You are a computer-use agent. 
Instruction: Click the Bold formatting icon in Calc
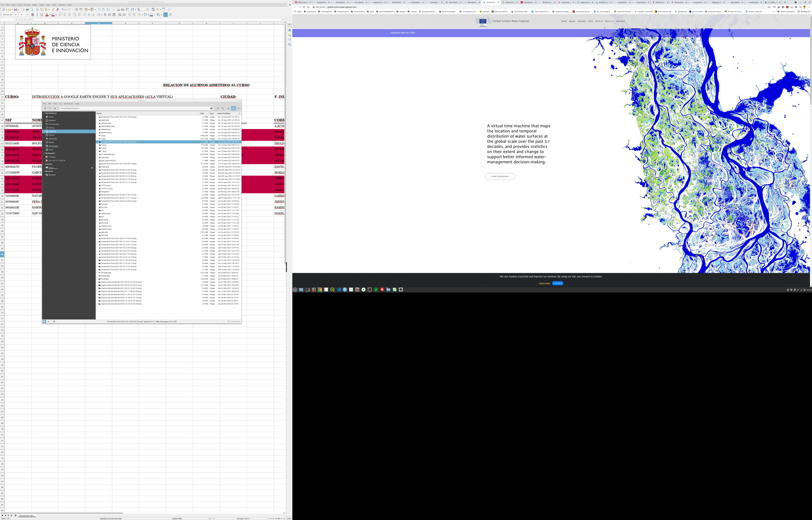[x=33, y=15]
